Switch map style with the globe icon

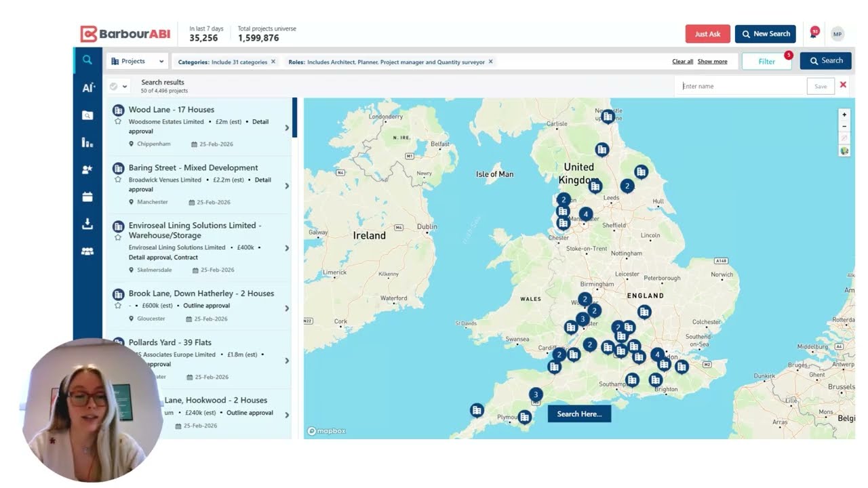844,150
